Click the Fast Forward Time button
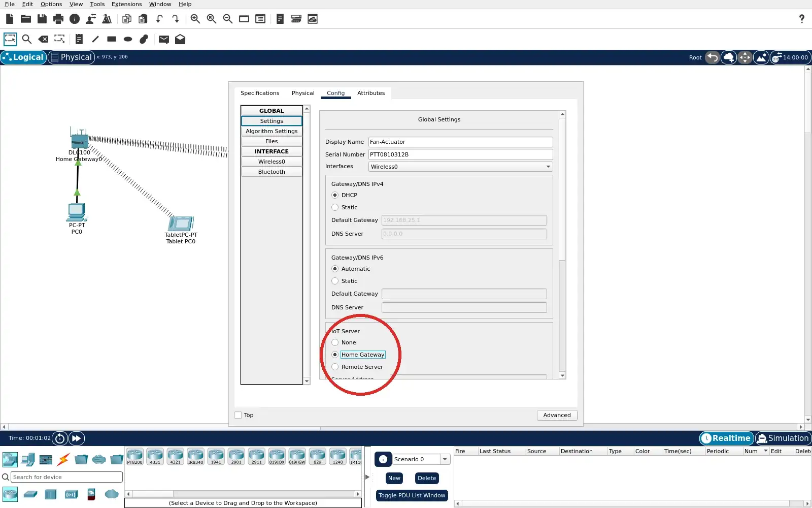This screenshot has height=508, width=812. pyautogui.click(x=76, y=438)
